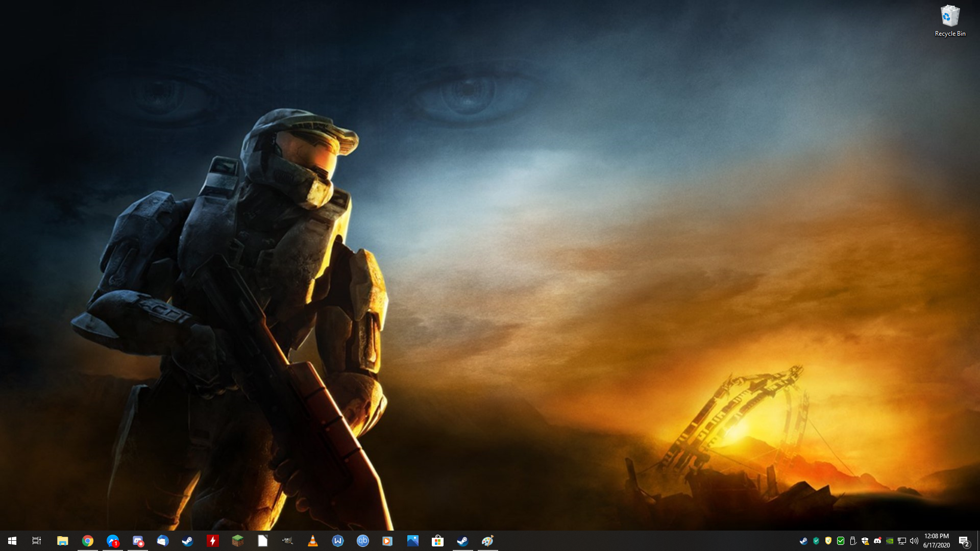Open the volume speaker control
Viewport: 980px width, 551px height.
pyautogui.click(x=914, y=541)
